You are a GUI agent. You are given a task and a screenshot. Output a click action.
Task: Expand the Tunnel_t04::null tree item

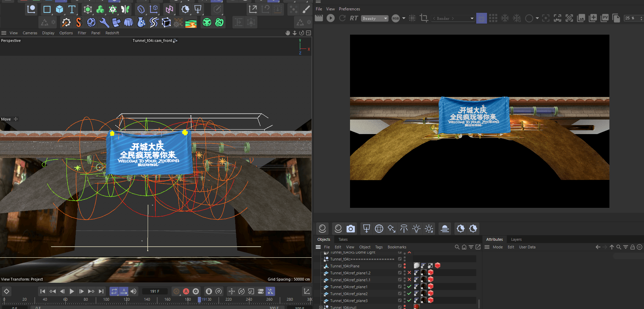click(x=321, y=307)
